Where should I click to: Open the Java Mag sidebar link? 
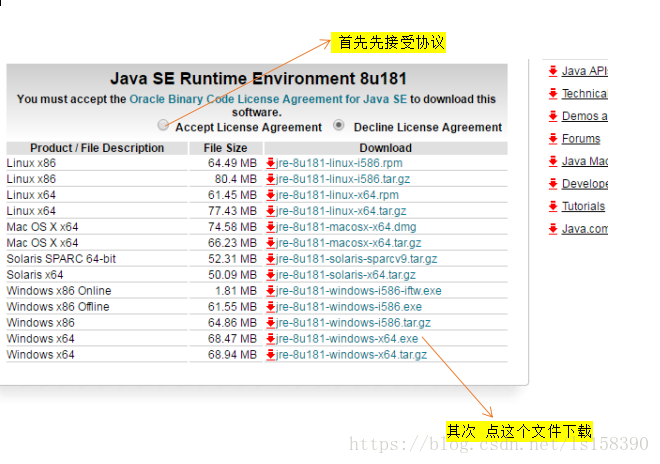click(x=585, y=161)
